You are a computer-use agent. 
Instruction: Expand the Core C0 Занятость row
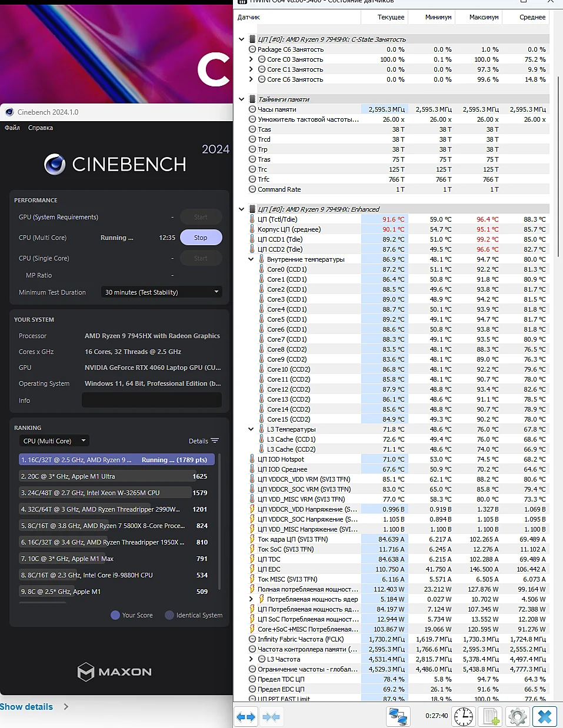[251, 59]
